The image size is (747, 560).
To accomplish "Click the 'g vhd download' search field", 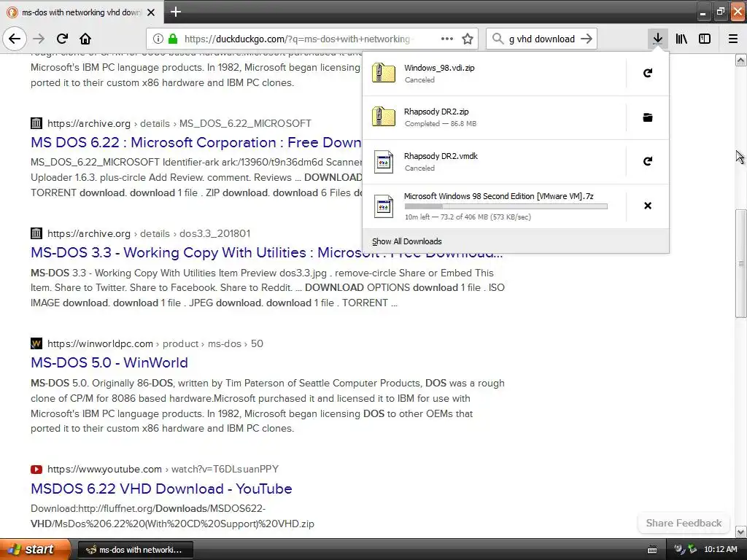I will click(x=542, y=39).
